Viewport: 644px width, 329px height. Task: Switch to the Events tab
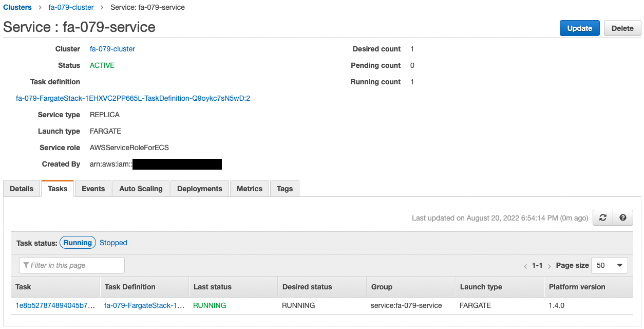coord(93,188)
